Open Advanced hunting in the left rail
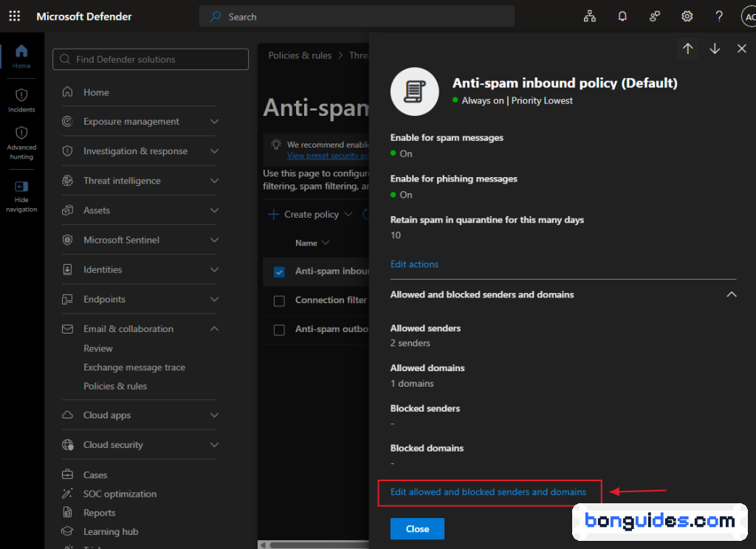Viewport: 756px width, 549px height. click(x=21, y=142)
